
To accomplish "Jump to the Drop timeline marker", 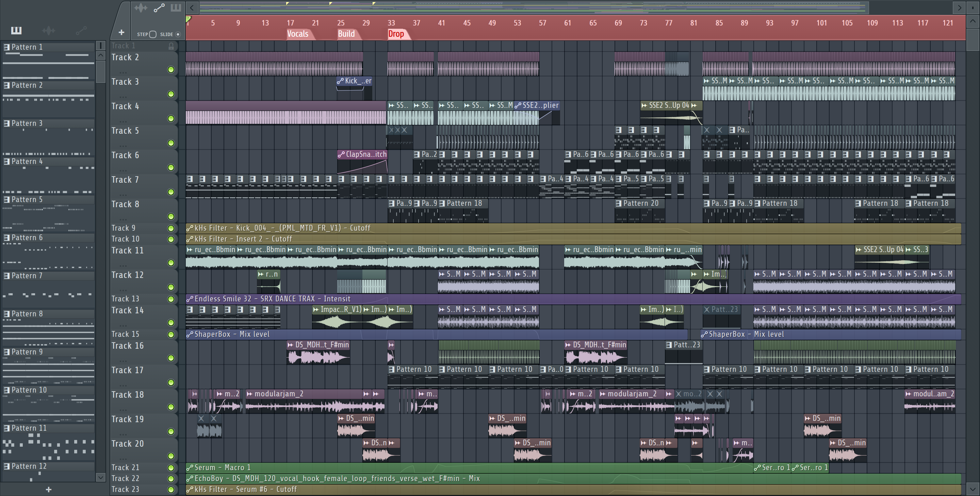I will 396,34.
